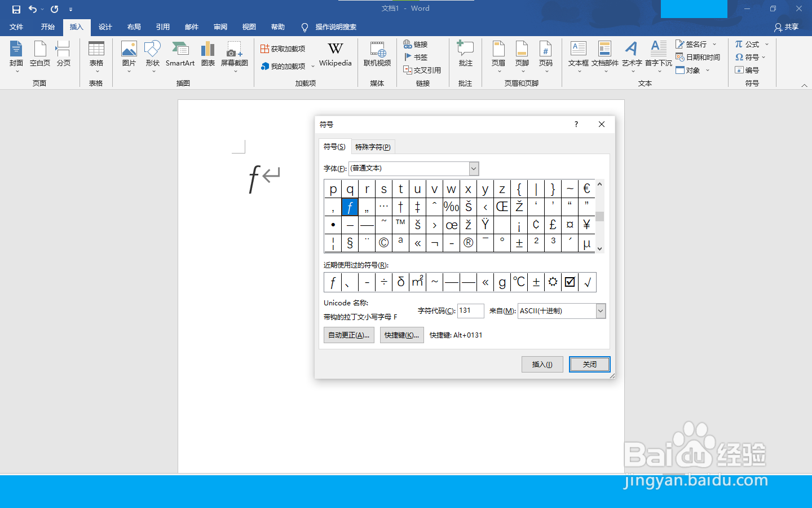Open the File (文件) tab

[x=16, y=27]
